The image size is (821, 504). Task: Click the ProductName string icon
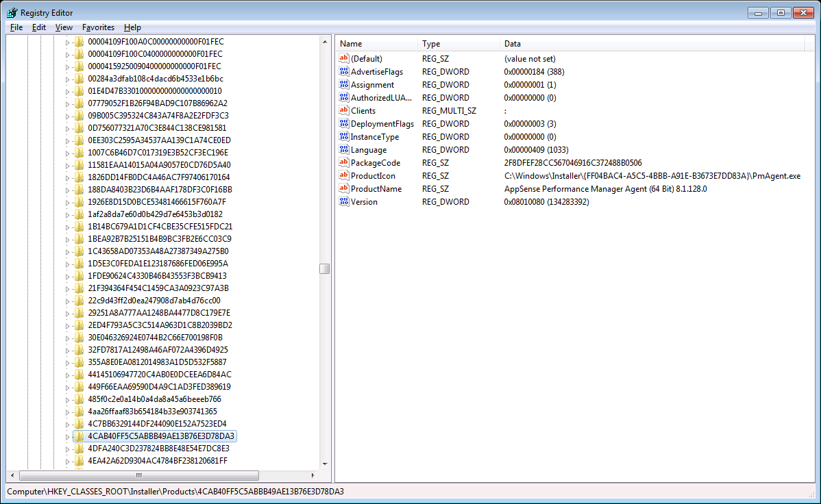pyautogui.click(x=344, y=188)
